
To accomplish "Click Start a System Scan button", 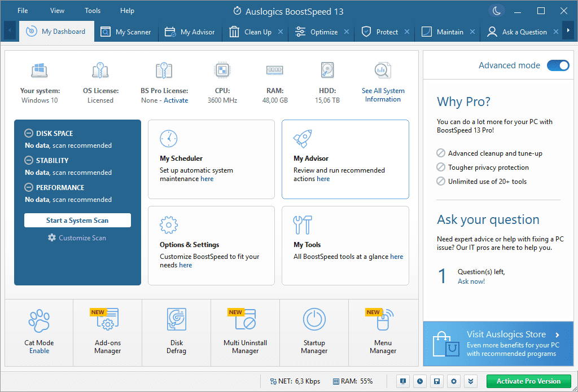I will (77, 221).
